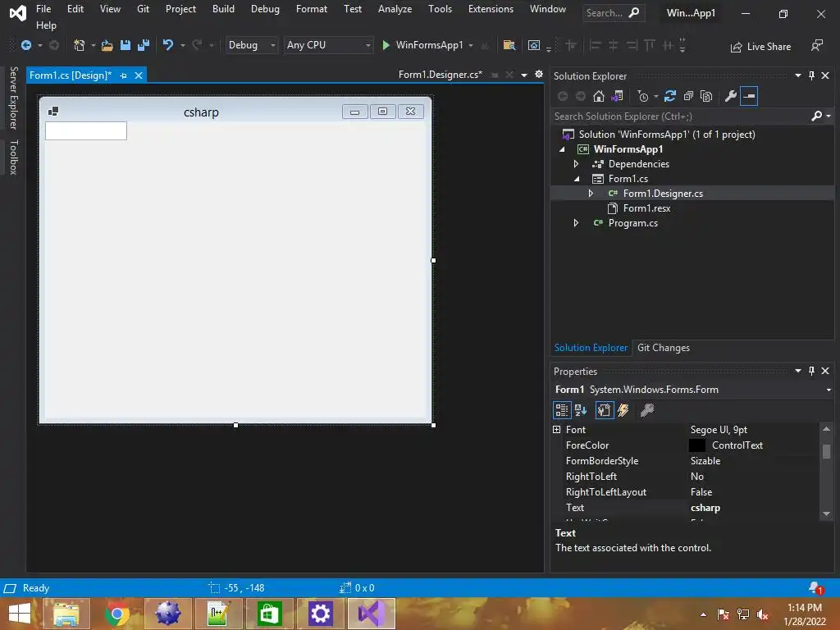The height and width of the screenshot is (630, 840).
Task: Show the Properties page icon in Properties panel
Action: tap(605, 410)
